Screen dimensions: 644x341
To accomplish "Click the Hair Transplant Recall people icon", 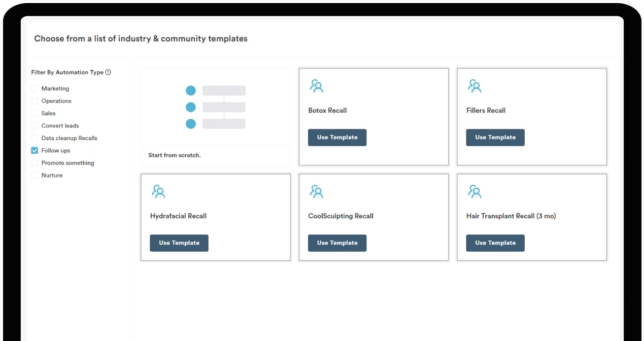I will coord(474,191).
